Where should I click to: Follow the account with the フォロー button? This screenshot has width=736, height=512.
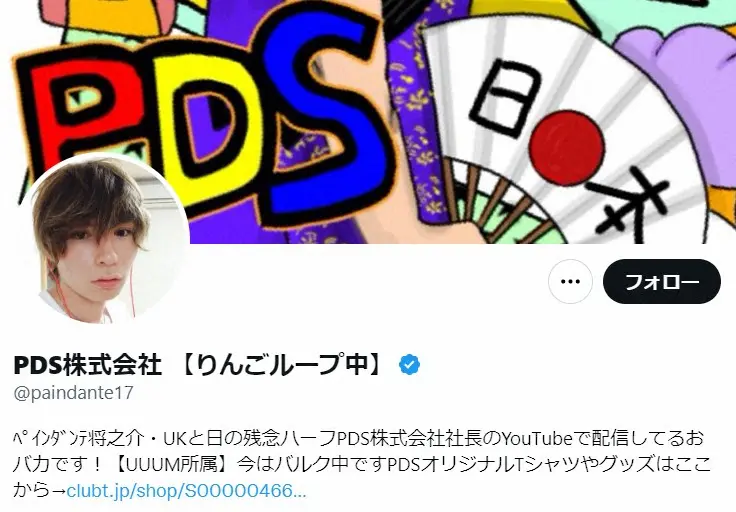[662, 282]
